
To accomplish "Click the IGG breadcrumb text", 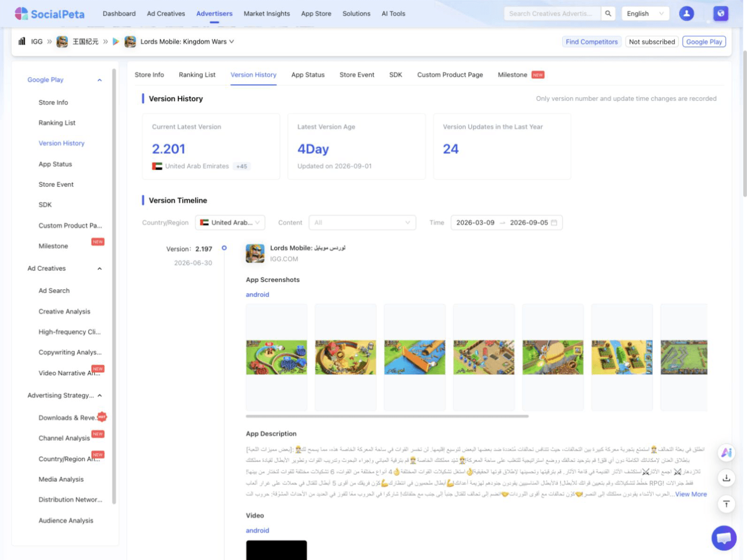I will coord(37,42).
